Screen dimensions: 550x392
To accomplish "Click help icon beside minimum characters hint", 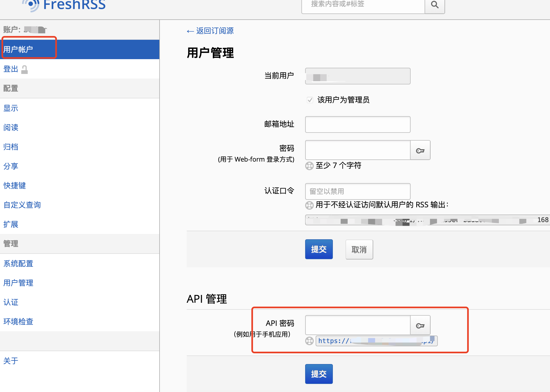I will (x=309, y=166).
